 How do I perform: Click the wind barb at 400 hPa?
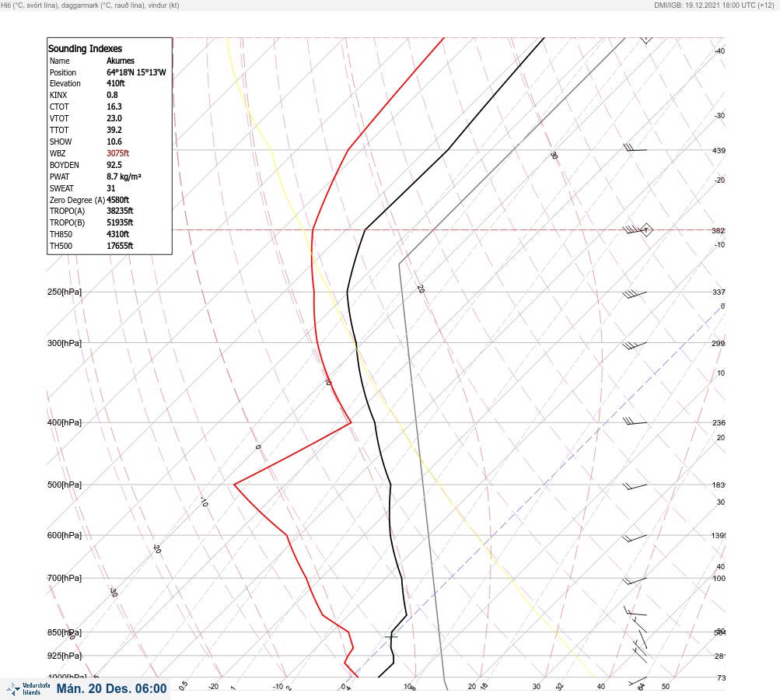(635, 422)
